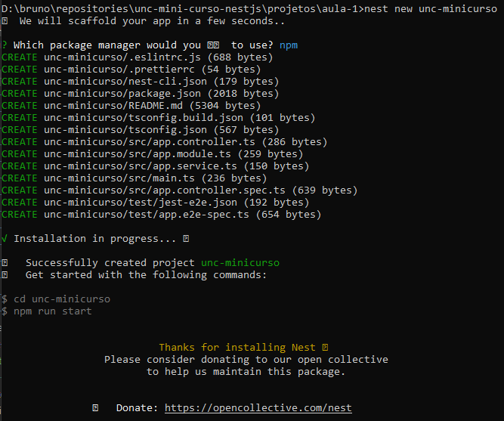This screenshot has width=504, height=421.
Task: Click the glyph box before "Donate:"
Action: point(95,408)
